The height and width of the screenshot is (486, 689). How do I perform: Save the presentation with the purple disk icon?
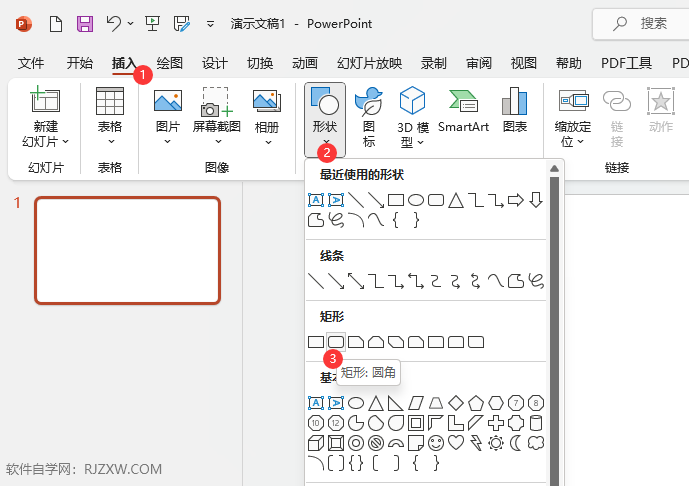tap(85, 24)
